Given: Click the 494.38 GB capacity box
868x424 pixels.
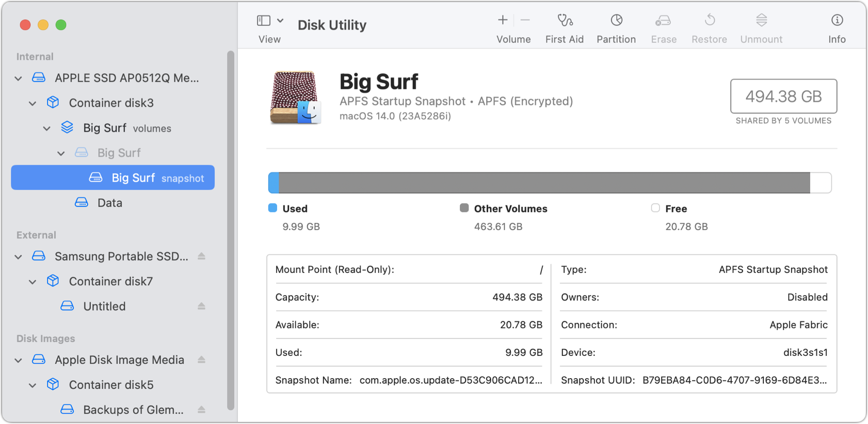Looking at the screenshot, I should click(x=783, y=96).
